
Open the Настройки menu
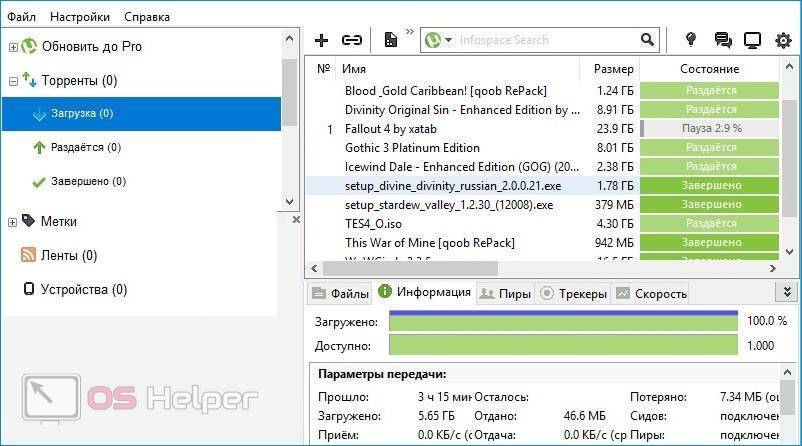(x=80, y=17)
